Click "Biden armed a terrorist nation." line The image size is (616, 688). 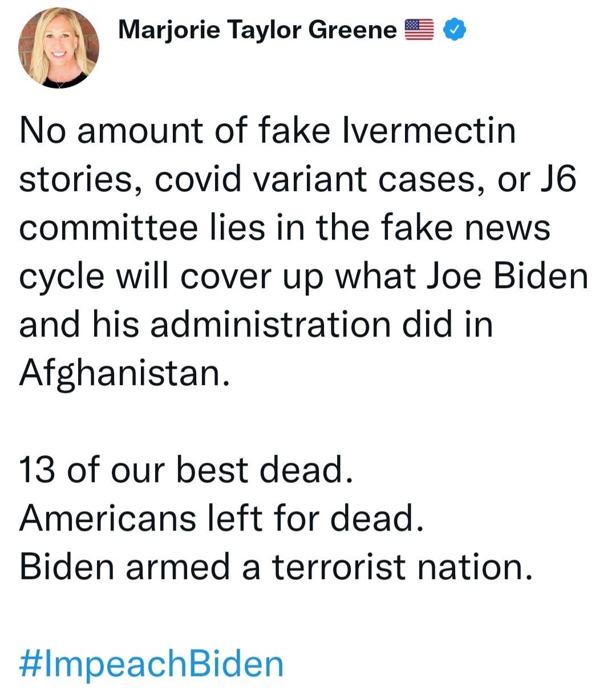(276, 567)
